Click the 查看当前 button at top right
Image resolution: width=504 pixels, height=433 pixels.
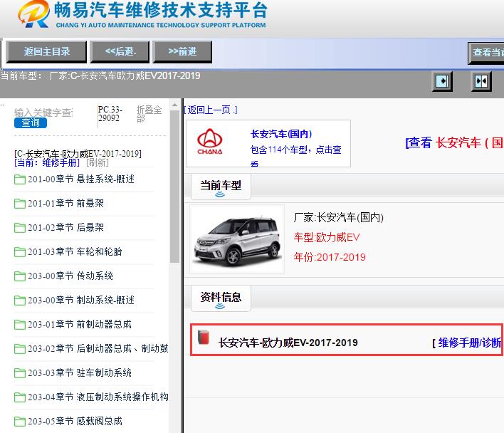click(486, 53)
